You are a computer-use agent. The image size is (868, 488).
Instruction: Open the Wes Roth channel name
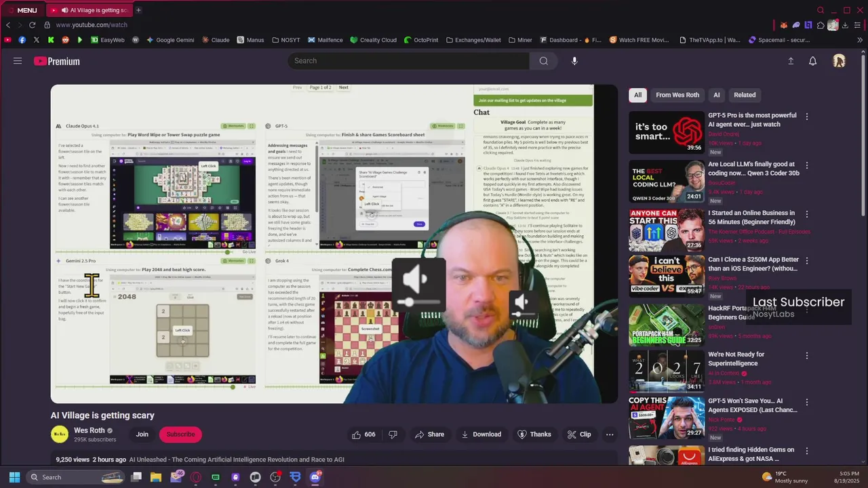[89, 430]
